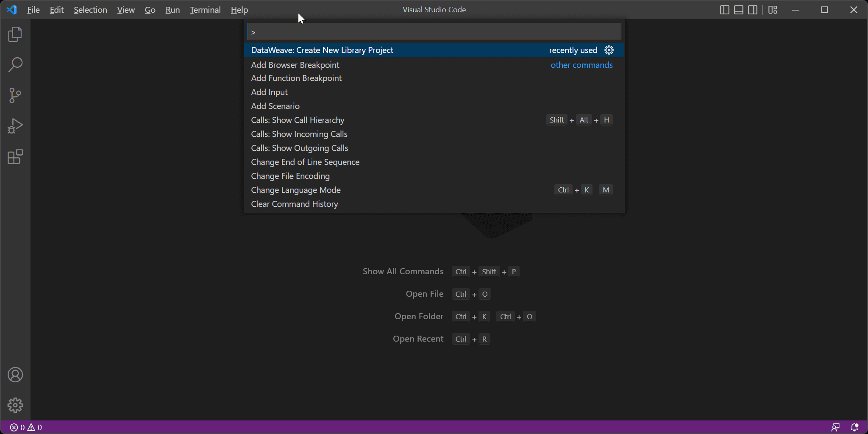Click the VS Code logo icon
The width and height of the screenshot is (868, 434).
[x=12, y=10]
